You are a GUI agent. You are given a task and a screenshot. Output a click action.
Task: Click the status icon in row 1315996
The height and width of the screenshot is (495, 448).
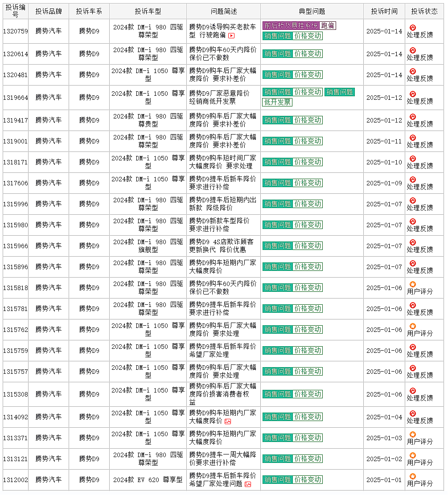(413, 200)
